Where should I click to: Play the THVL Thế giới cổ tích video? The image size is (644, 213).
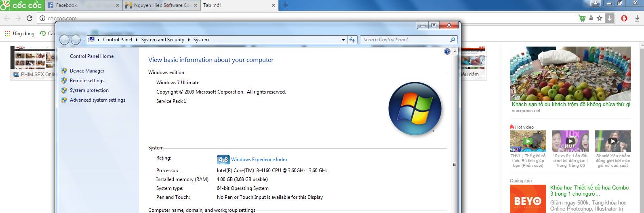(x=528, y=141)
